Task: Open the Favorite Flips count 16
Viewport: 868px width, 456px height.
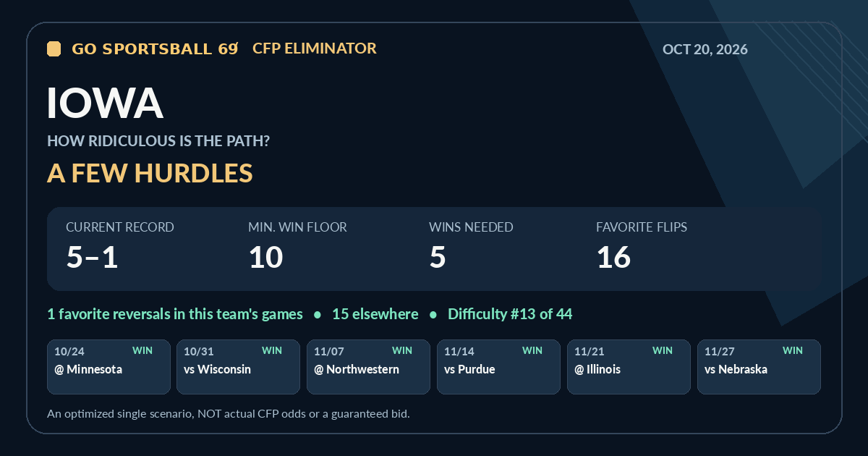Action: click(642, 246)
